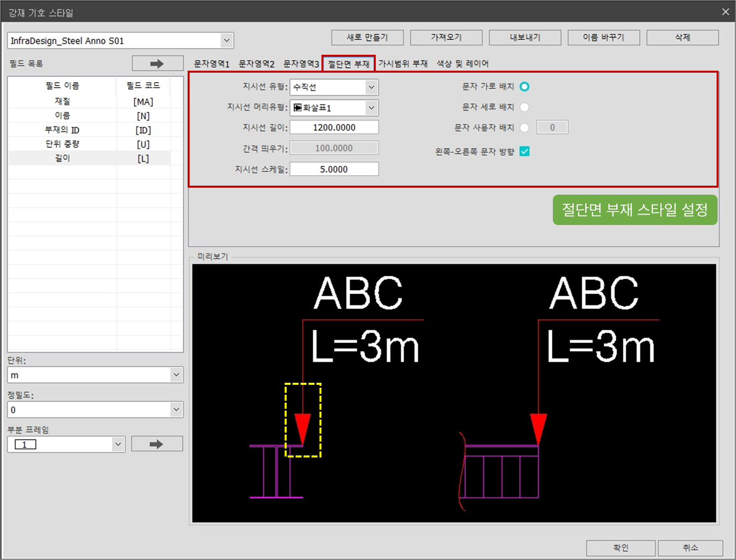Click the 새로 만들기 button
This screenshot has height=560, width=736.
tap(367, 37)
